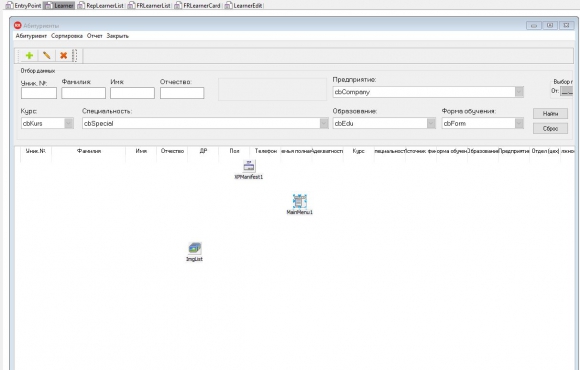Viewport: 580px width, 370px height.
Task: Click the pencil edit icon
Action: click(x=47, y=56)
